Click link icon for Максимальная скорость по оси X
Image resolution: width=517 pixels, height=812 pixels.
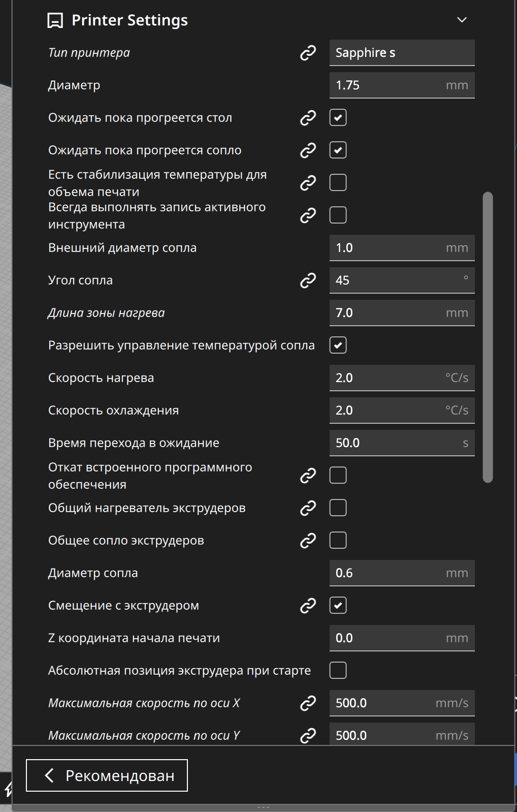click(308, 703)
